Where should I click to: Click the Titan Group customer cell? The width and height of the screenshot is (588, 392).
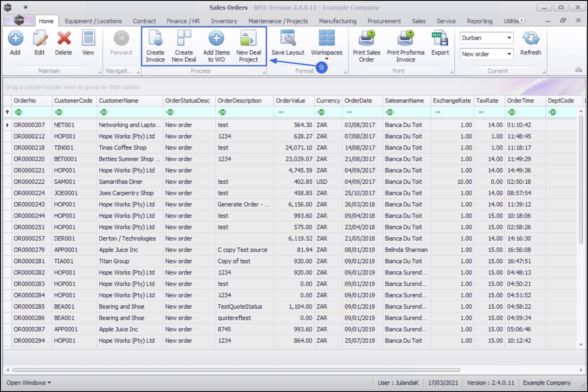click(x=130, y=261)
